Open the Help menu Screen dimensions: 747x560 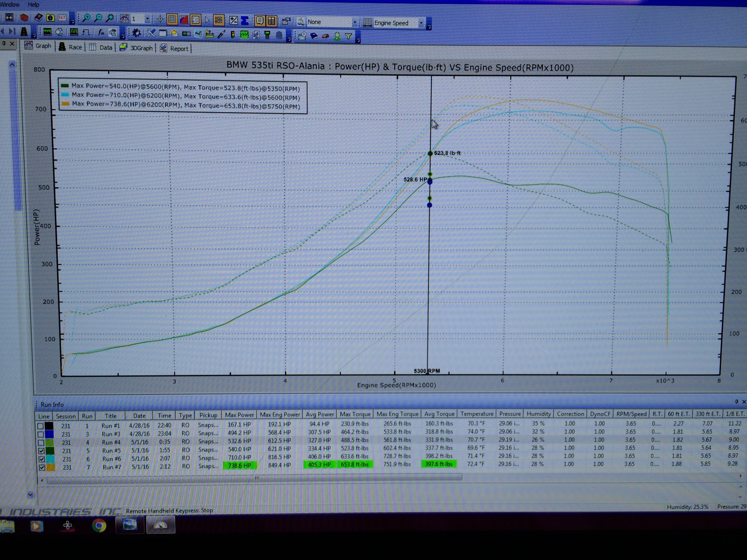pos(33,4)
